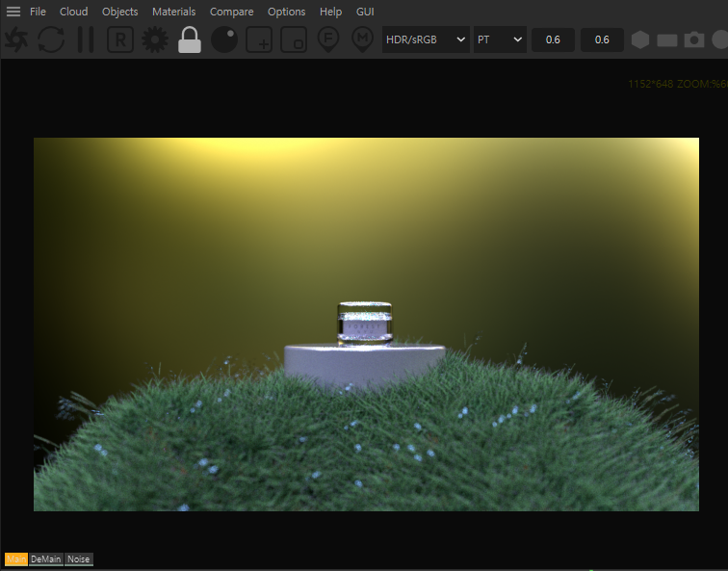The height and width of the screenshot is (571, 728).
Task: Click the rectangle icon in the toolbar
Action: (667, 40)
